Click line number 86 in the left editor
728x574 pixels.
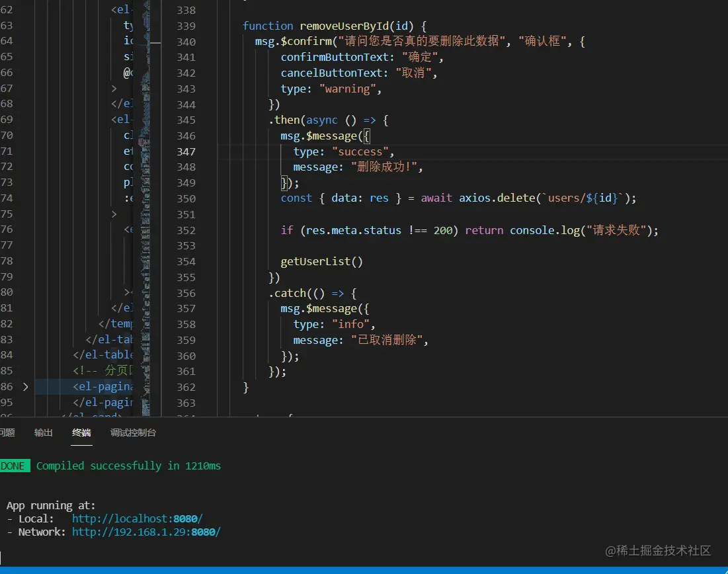(7, 386)
